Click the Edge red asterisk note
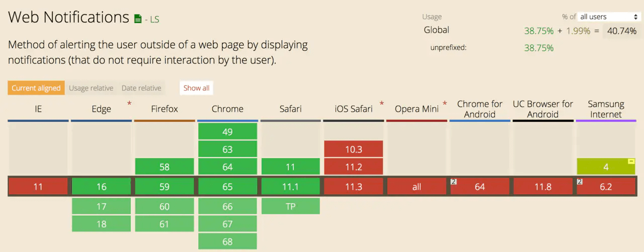The image size is (644, 252). (x=129, y=104)
